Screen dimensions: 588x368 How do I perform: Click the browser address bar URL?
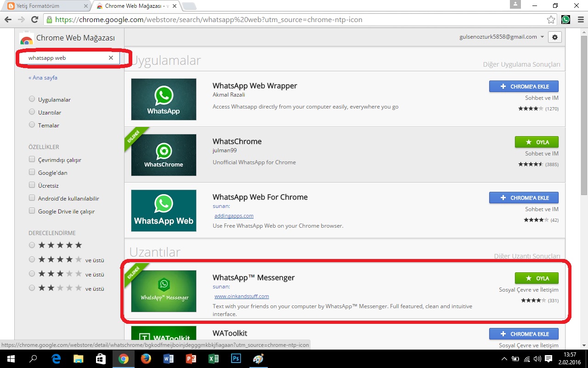point(209,20)
